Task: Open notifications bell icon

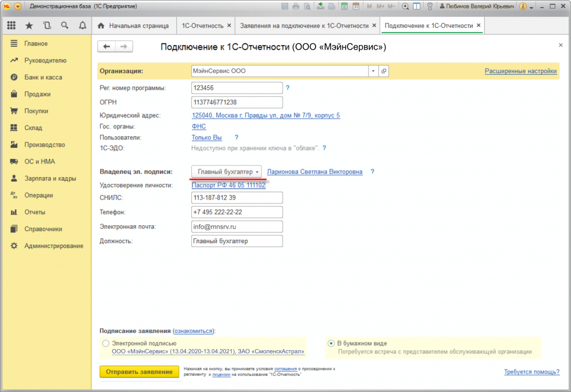Action: pos(83,26)
